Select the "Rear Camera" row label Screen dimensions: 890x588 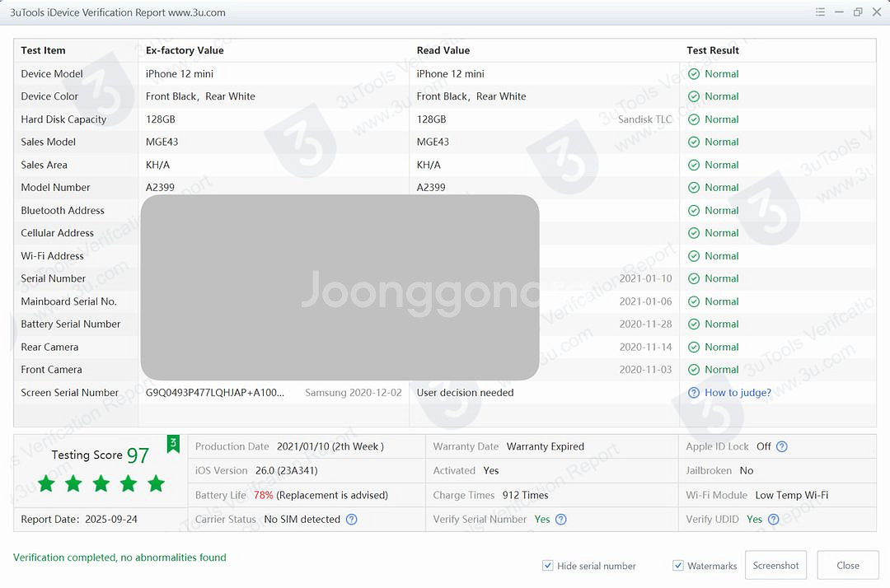(49, 347)
